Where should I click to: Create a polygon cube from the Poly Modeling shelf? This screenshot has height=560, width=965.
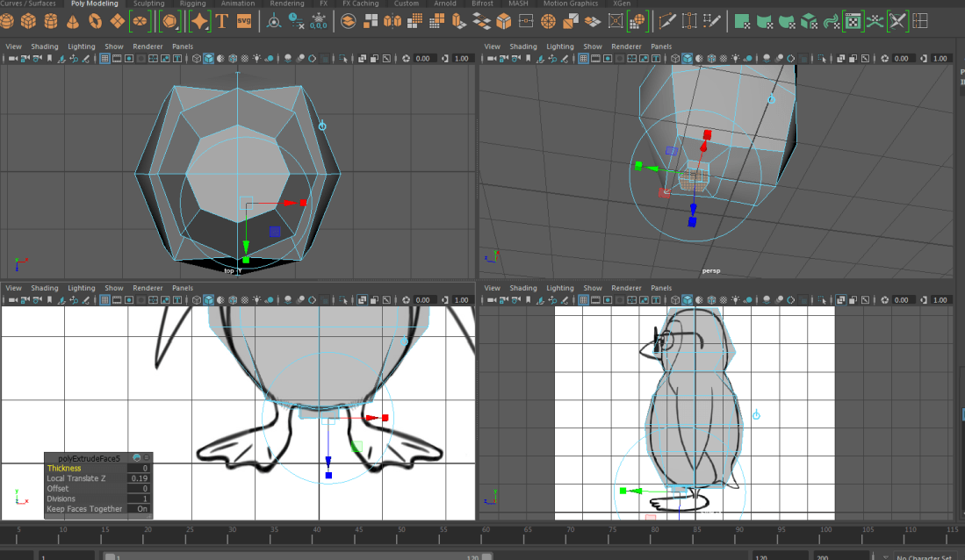[x=29, y=22]
